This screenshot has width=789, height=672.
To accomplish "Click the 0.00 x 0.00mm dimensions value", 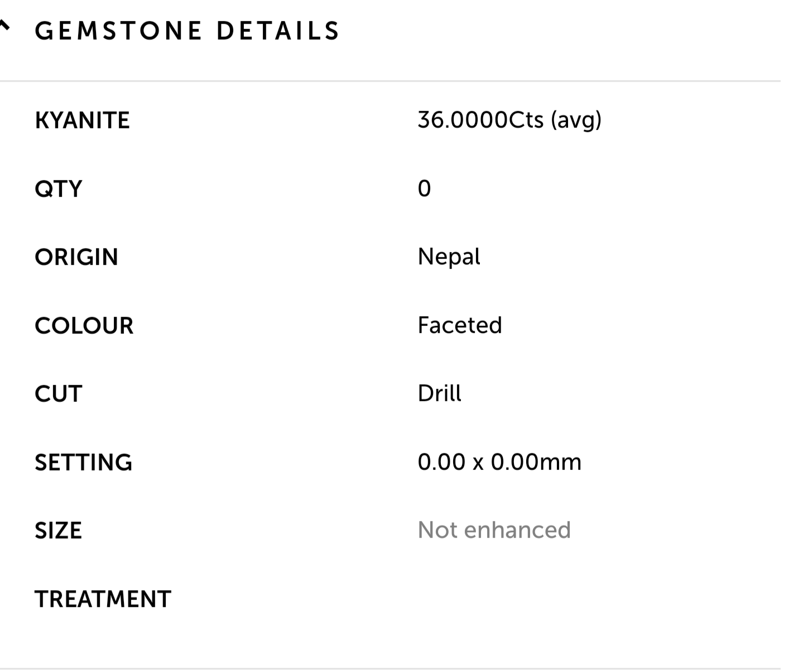I will pyautogui.click(x=499, y=462).
